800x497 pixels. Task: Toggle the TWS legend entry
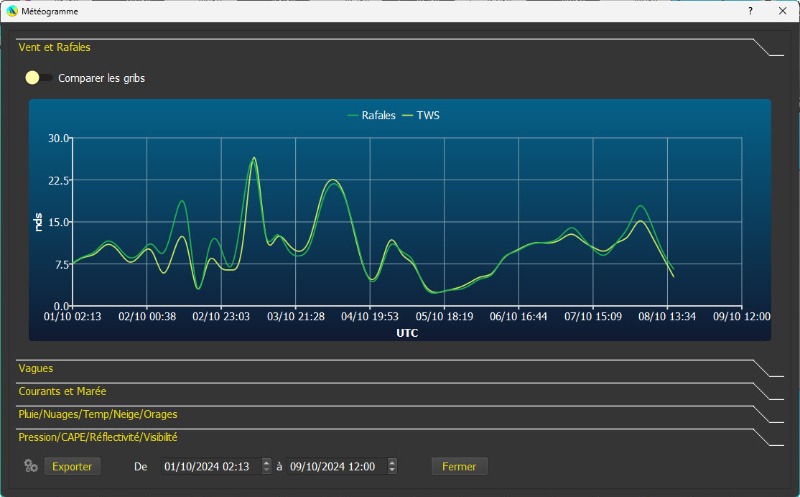421,115
